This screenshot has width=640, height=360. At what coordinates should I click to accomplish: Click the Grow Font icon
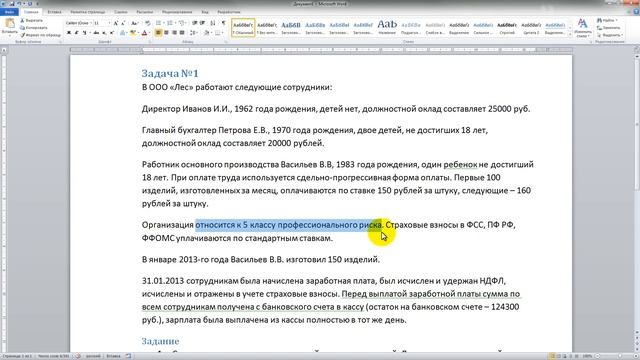[x=116, y=23]
